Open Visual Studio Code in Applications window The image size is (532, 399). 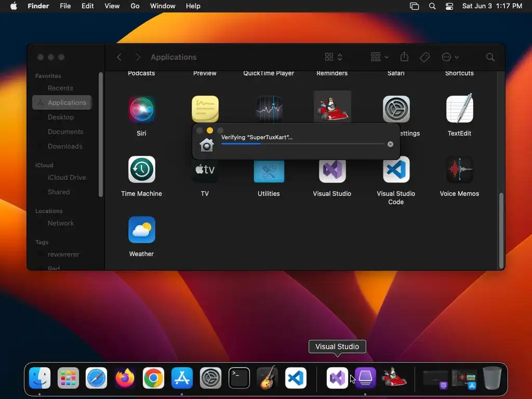(396, 169)
